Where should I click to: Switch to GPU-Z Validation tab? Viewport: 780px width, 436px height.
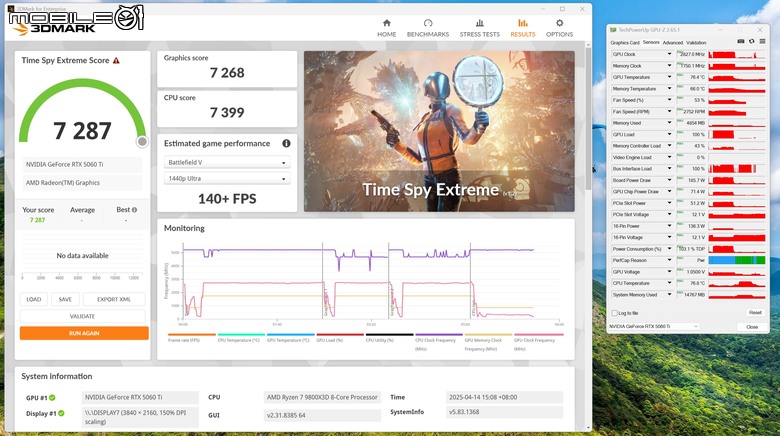tap(696, 43)
